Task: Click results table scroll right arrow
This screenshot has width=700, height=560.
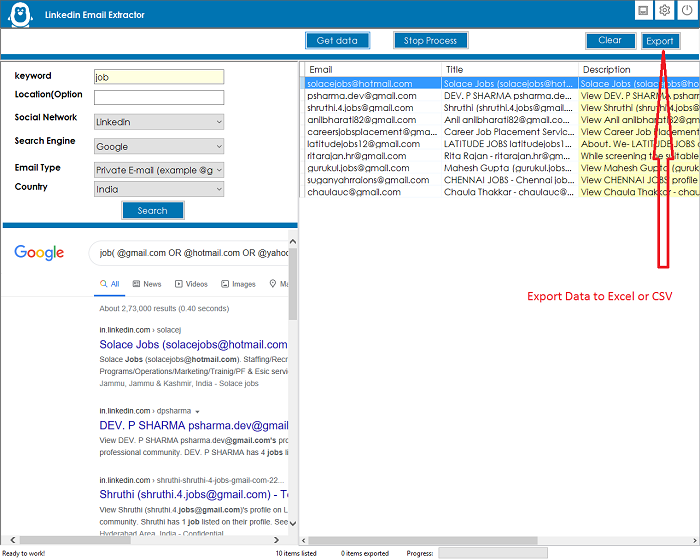Action: coord(695,541)
